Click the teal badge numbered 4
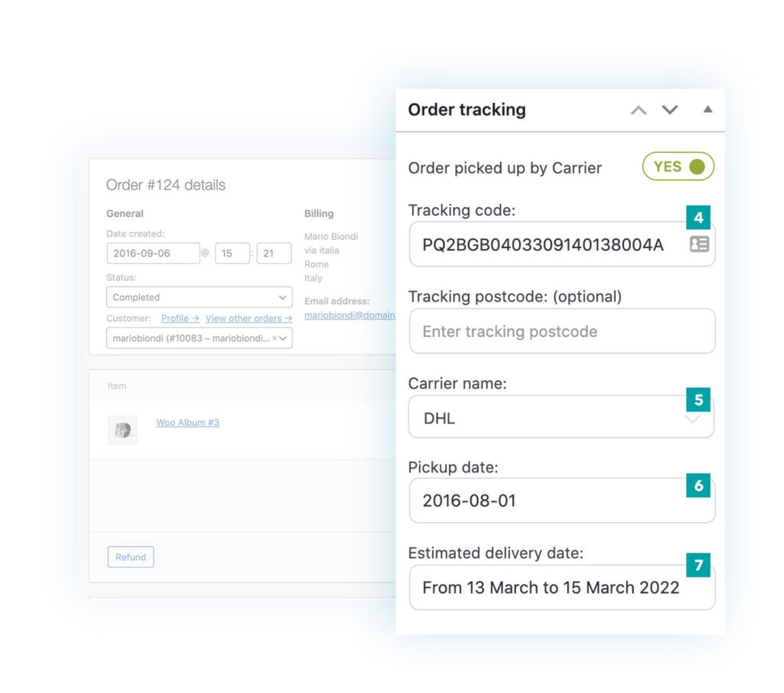This screenshot has height=693, width=784. pos(697,218)
